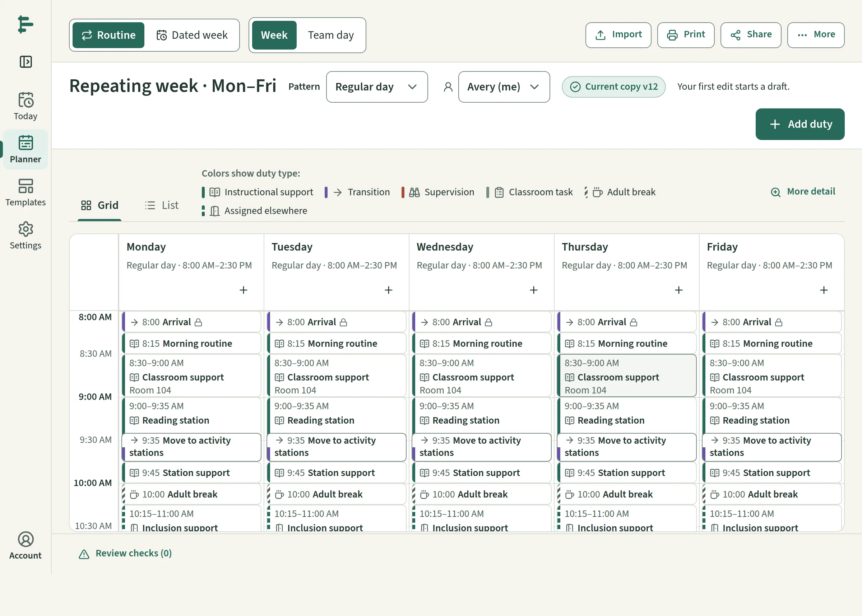Open the Templates section
The width and height of the screenshot is (862, 616).
pos(26,192)
